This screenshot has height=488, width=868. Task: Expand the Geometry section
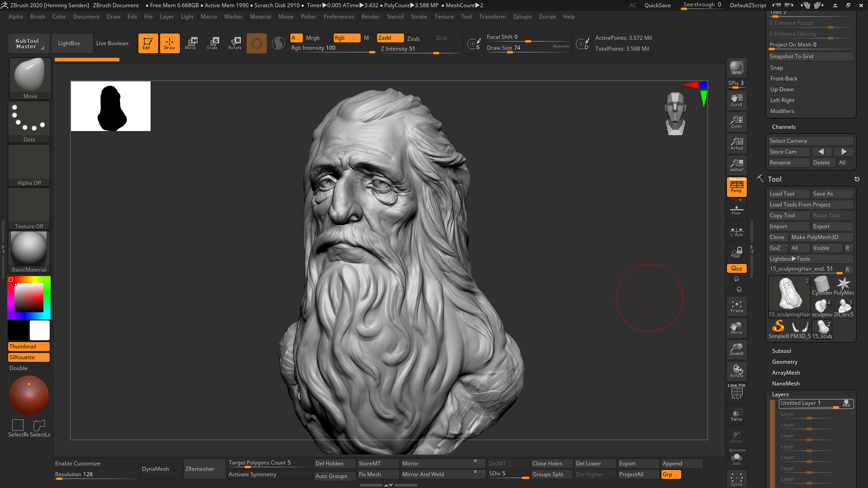point(784,362)
